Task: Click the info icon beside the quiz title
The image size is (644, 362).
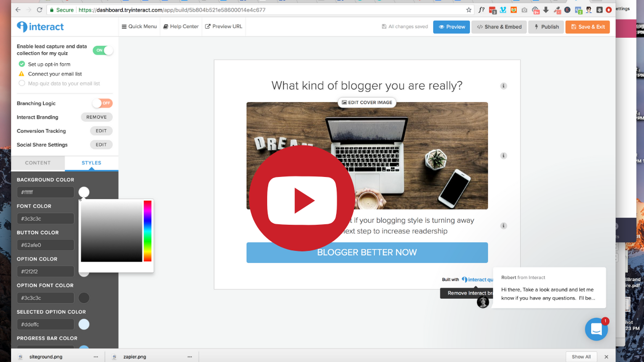Action: 504,86
